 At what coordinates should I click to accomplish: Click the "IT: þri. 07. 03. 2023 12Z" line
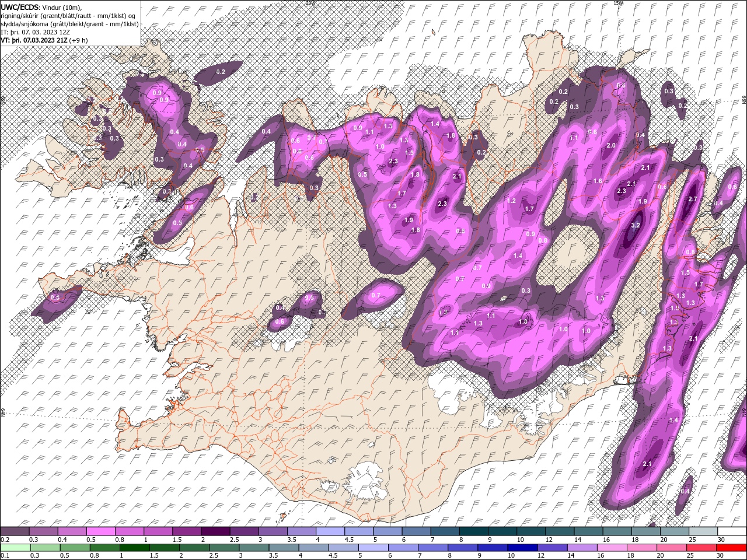pyautogui.click(x=35, y=32)
